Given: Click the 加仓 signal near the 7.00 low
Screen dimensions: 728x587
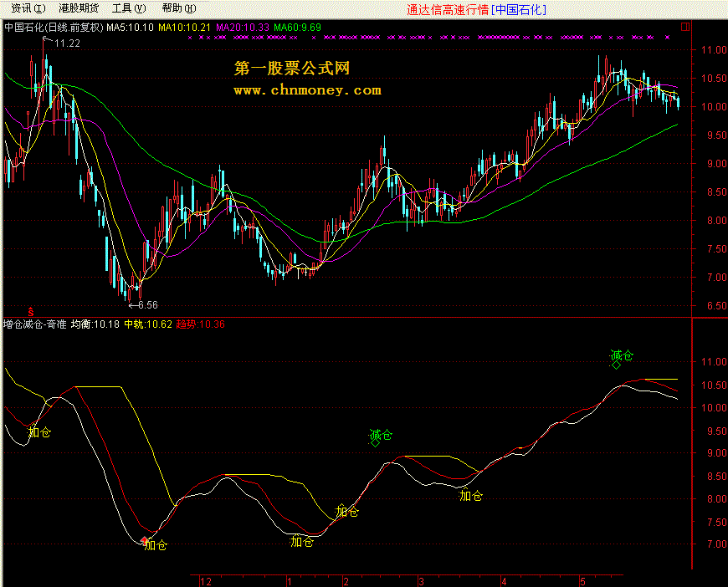Looking at the screenshot, I should [x=156, y=545].
